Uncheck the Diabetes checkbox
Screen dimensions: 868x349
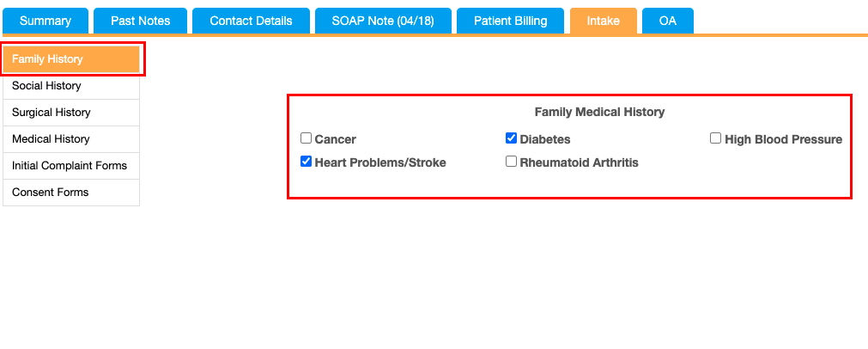click(512, 138)
